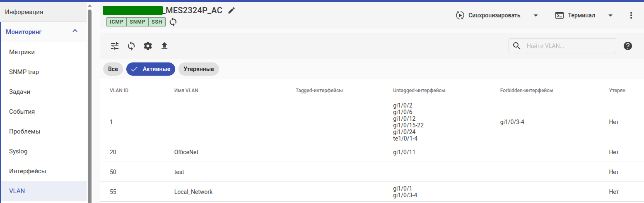This screenshot has height=203, width=644.
Task: Open the VLAN filter settings icon
Action: pos(115,46)
